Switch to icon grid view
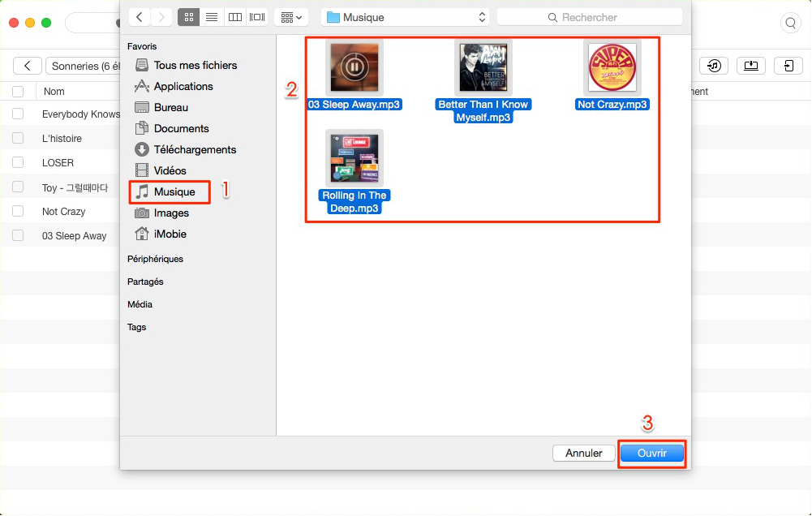The width and height of the screenshot is (812, 516). 188,17
